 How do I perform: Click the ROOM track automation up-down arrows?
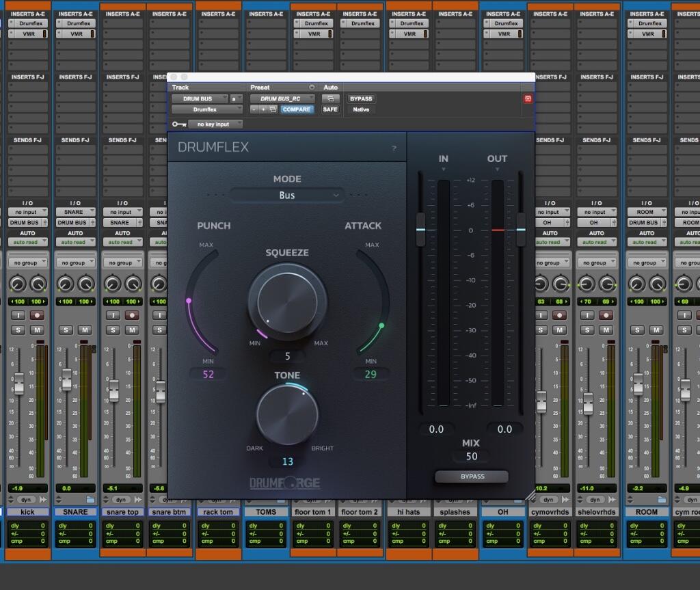630,499
